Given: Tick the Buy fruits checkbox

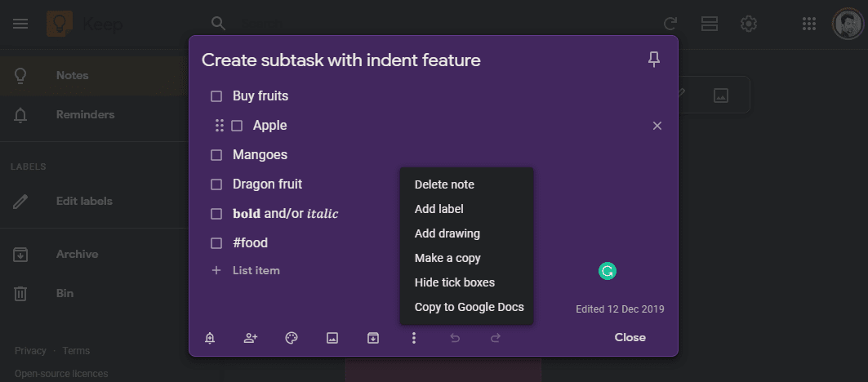Looking at the screenshot, I should coord(216,96).
